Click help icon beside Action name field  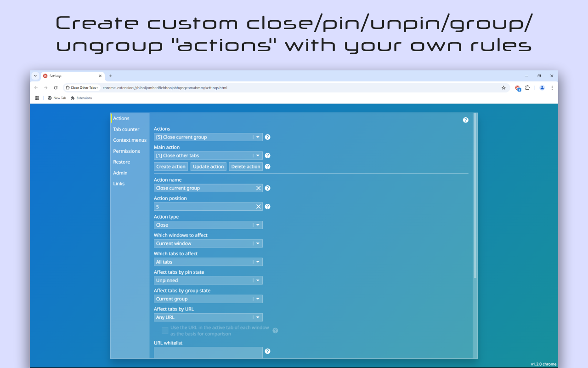(267, 188)
